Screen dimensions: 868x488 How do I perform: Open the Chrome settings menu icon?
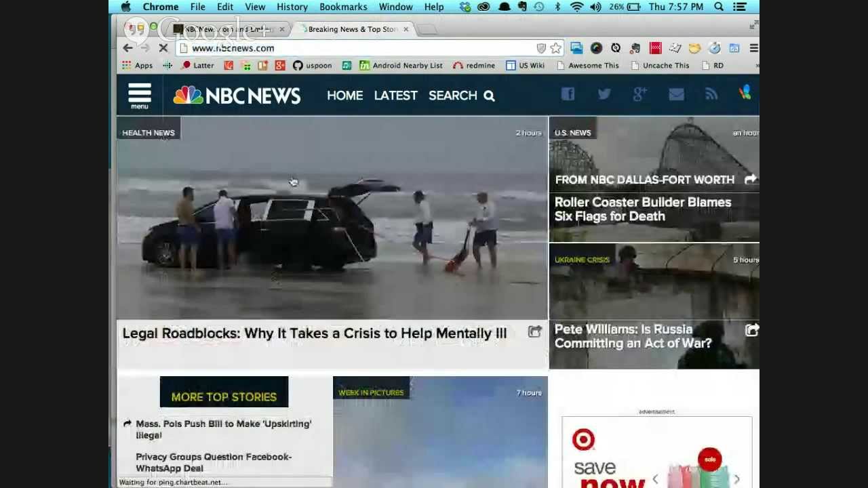click(x=753, y=48)
